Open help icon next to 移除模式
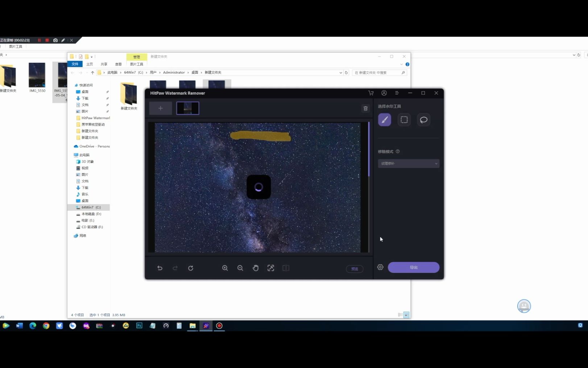This screenshot has height=368, width=588. pyautogui.click(x=398, y=151)
